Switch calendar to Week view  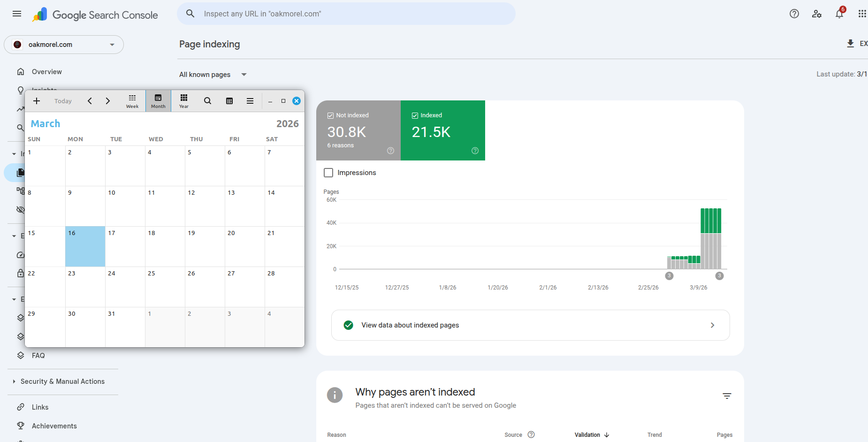point(132,101)
